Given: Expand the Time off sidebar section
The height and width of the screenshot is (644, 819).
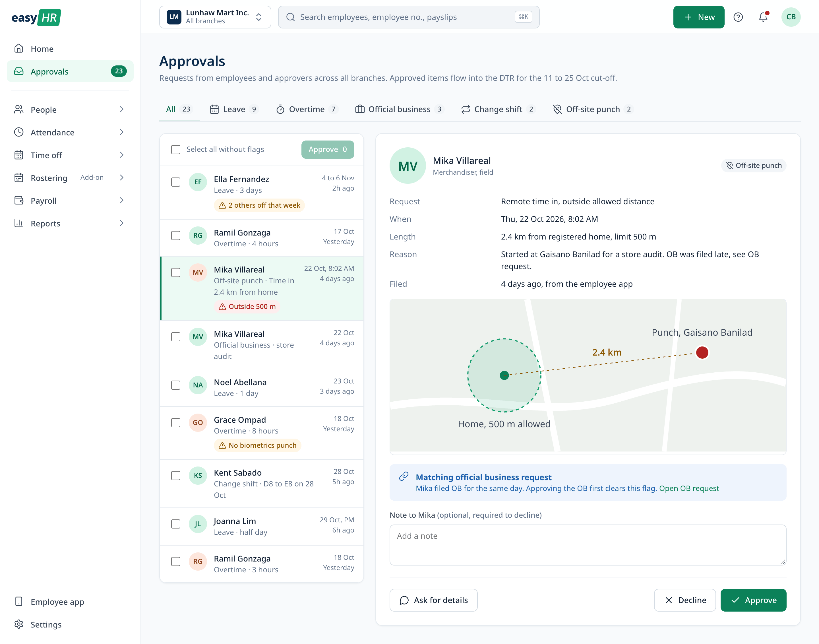Looking at the screenshot, I should 70,155.
